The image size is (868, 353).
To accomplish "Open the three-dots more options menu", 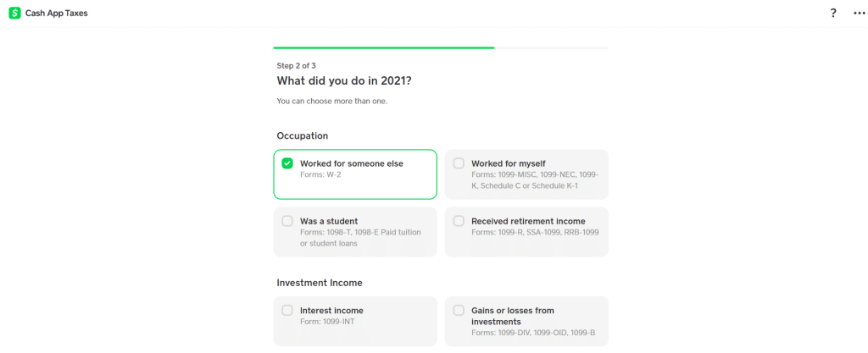I will [x=860, y=14].
